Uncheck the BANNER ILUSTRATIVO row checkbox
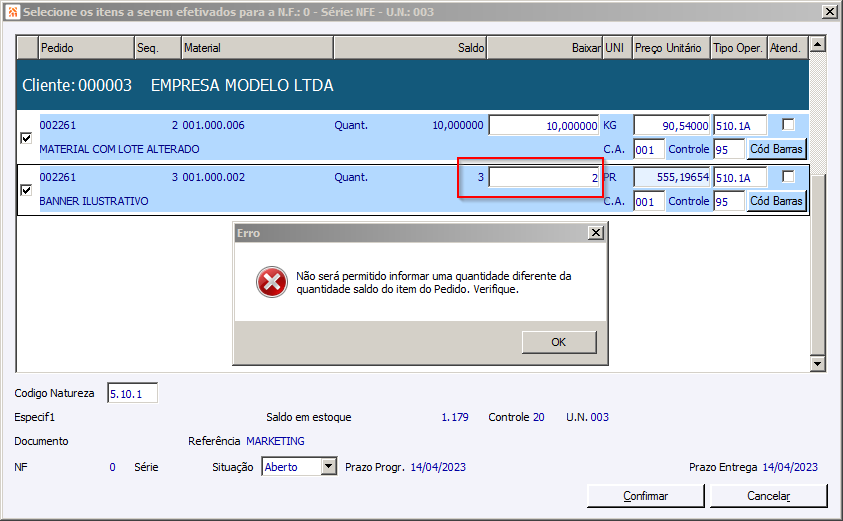This screenshot has height=521, width=843. (26, 190)
